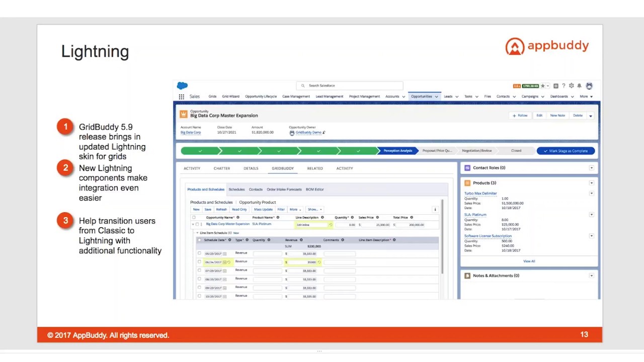Select the Perception Analysis stage in path
Viewport: 644px width, 362px height.
pos(397,151)
